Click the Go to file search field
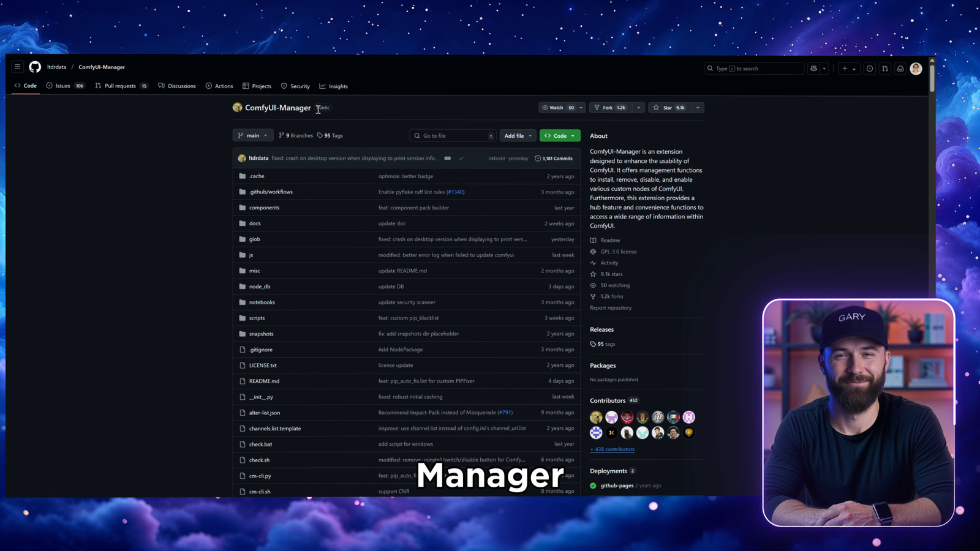The height and width of the screenshot is (551, 980). tap(452, 135)
